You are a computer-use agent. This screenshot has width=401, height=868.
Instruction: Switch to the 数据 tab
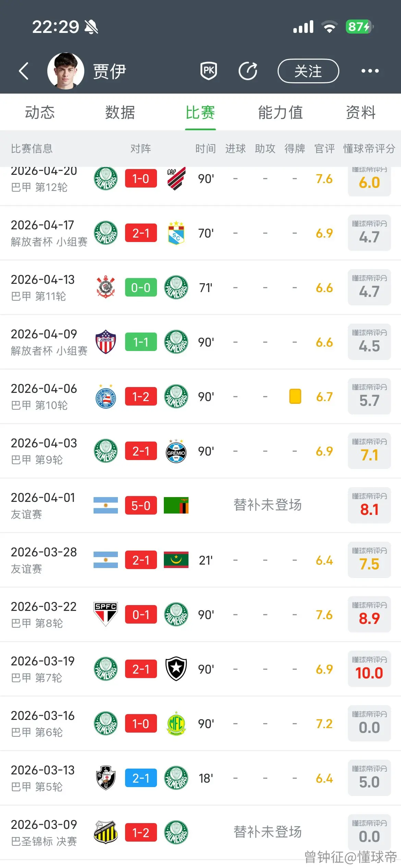pyautogui.click(x=120, y=112)
